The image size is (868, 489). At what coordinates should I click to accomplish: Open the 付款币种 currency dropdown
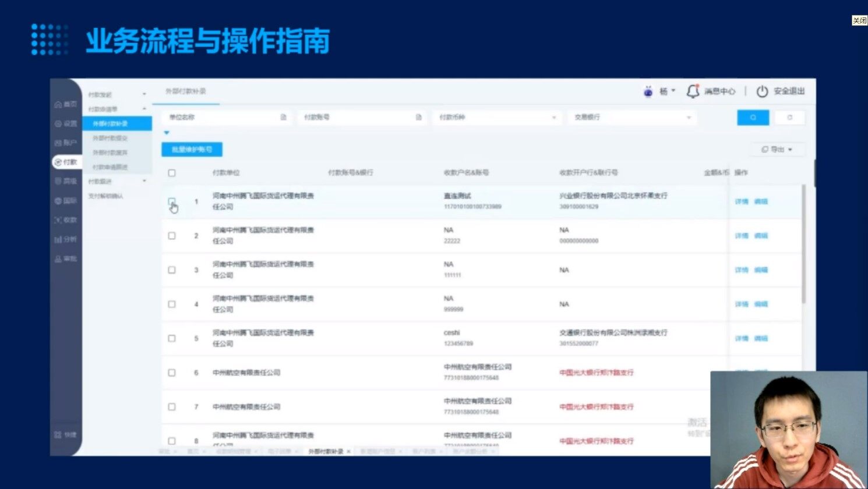pyautogui.click(x=496, y=118)
